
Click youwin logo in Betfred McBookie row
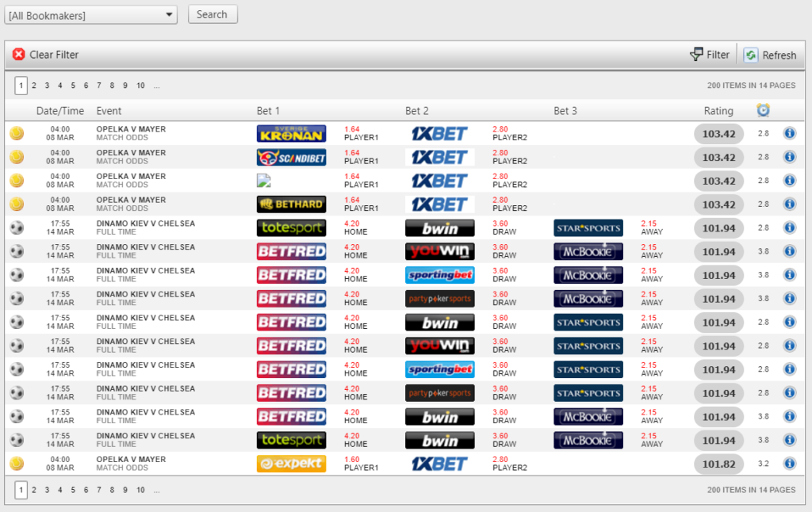(x=439, y=251)
